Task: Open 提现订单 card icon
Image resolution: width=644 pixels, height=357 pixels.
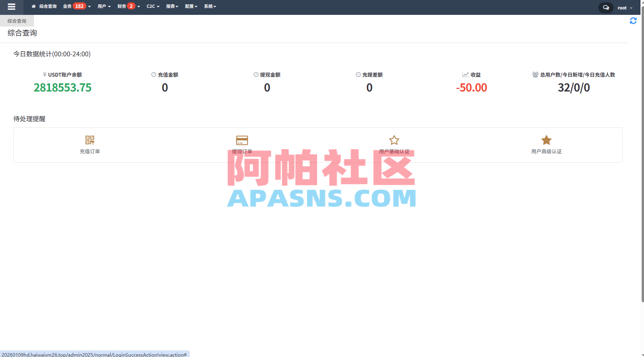Action: pyautogui.click(x=242, y=140)
